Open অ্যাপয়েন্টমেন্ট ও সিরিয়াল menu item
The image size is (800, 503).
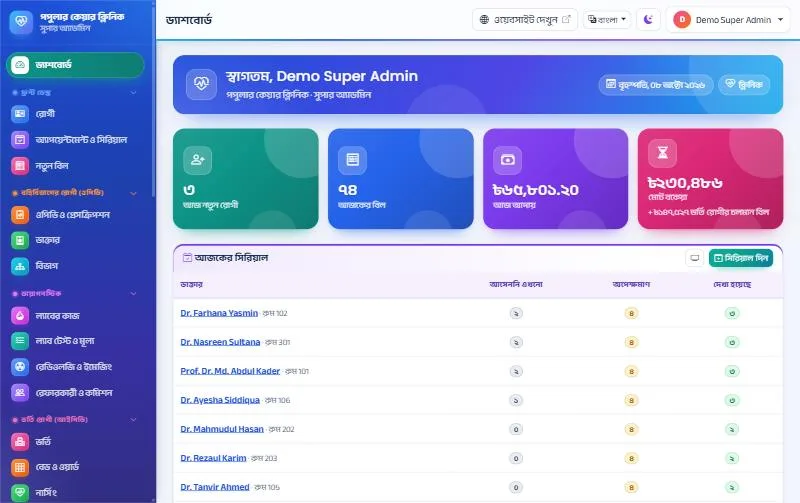click(x=75, y=139)
